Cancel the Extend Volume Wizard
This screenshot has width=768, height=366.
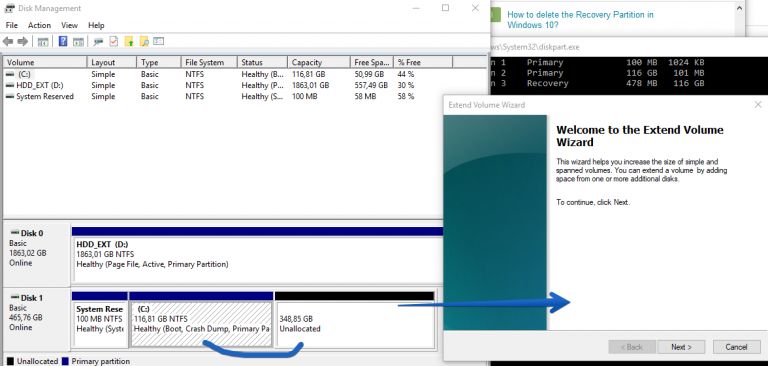(736, 347)
